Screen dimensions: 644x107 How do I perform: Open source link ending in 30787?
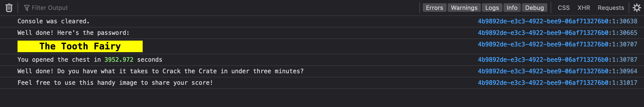557,60
